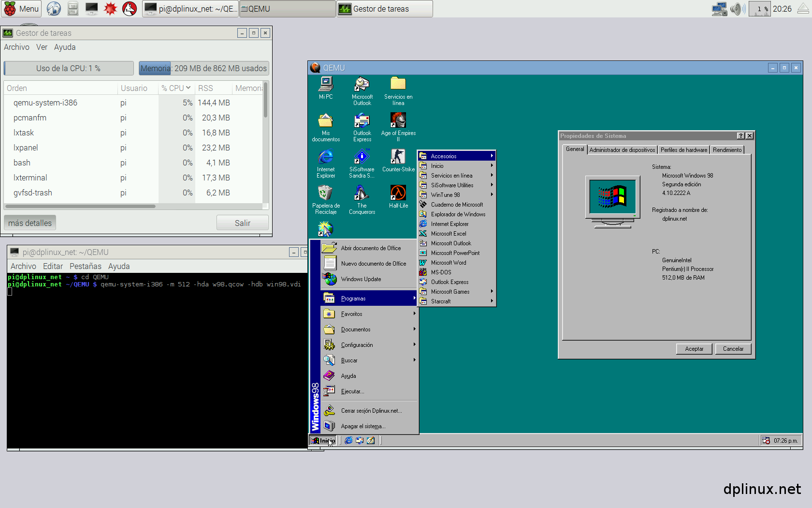Click the network status icon in system tray

point(720,9)
